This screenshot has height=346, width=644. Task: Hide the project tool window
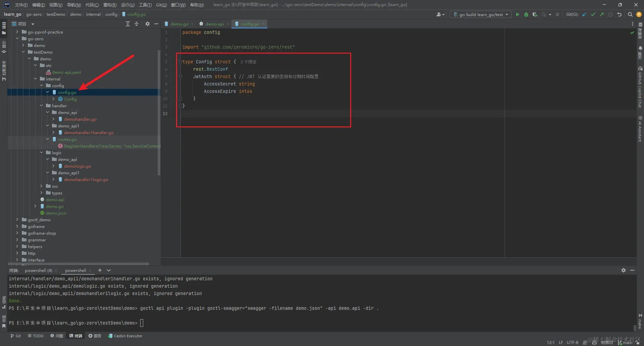[x=156, y=24]
